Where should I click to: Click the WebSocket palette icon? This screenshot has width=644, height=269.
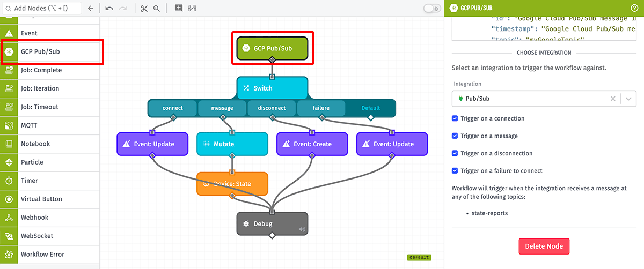(x=9, y=236)
